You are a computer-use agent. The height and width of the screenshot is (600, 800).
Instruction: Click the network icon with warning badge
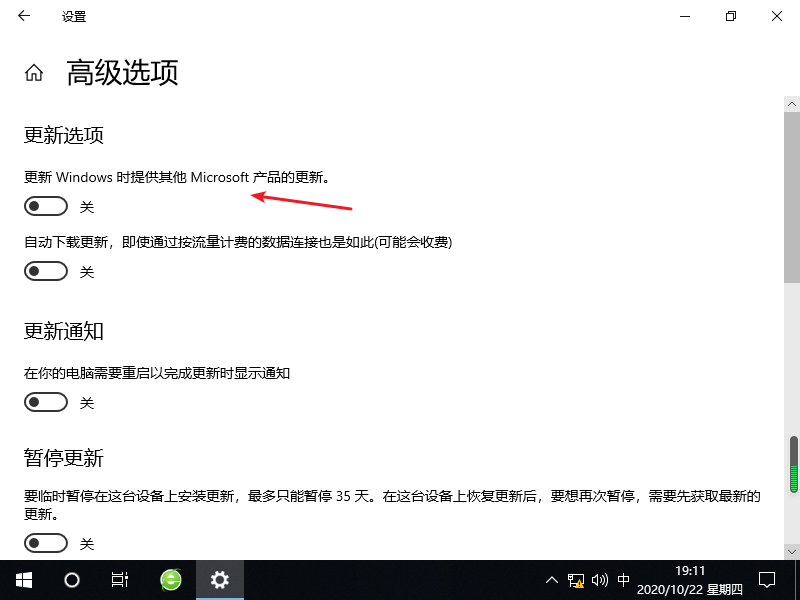coord(575,580)
